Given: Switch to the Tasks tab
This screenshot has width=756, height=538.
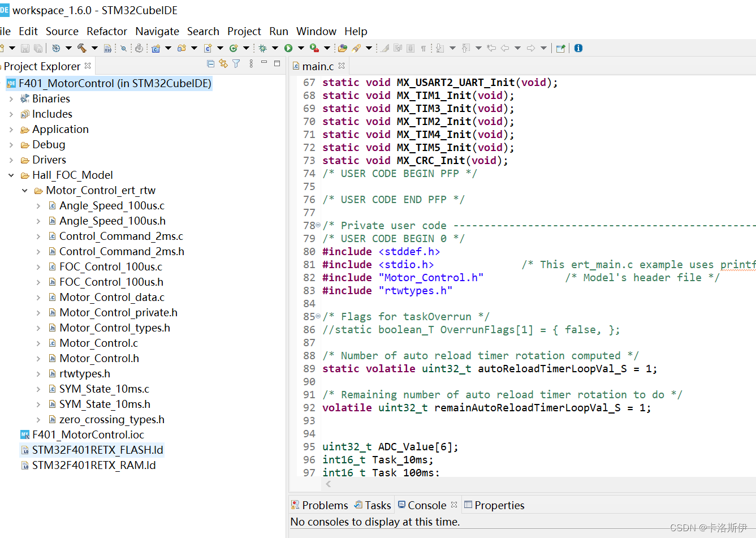Looking at the screenshot, I should (x=373, y=505).
